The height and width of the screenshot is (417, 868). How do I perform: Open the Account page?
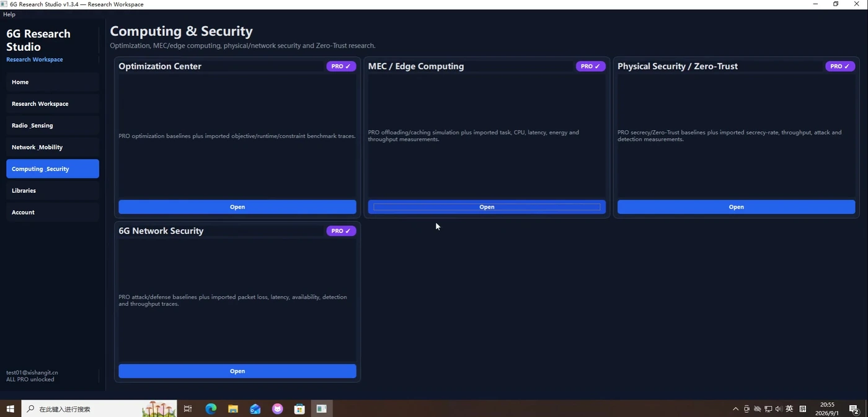53,212
